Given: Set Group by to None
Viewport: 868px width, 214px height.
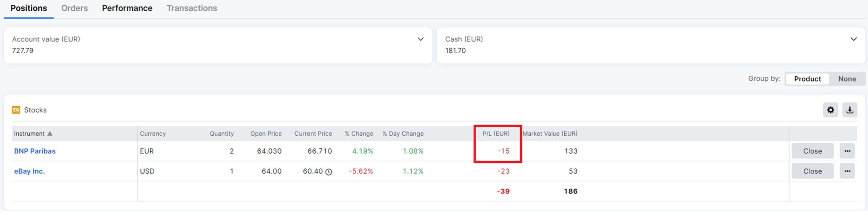Looking at the screenshot, I should pyautogui.click(x=847, y=79).
